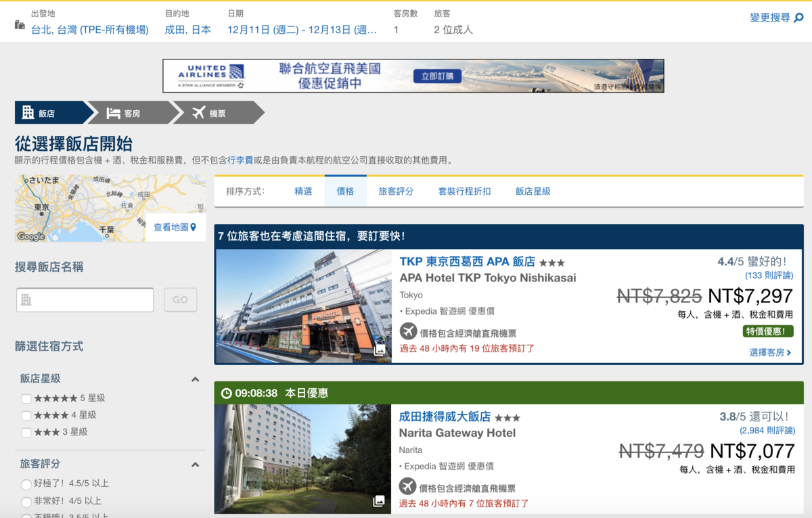Click 過去 48 小時內有 7 位旅客預訂了 text

pos(464,503)
